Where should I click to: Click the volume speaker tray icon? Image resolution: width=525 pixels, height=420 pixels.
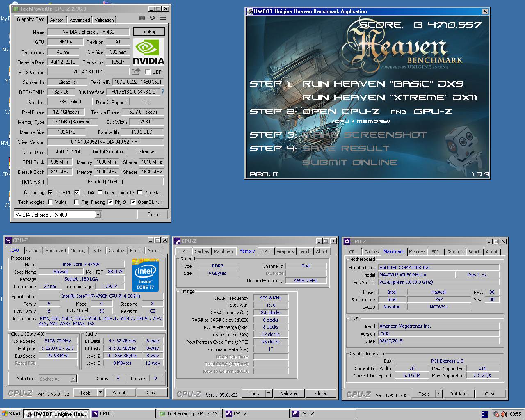503,414
